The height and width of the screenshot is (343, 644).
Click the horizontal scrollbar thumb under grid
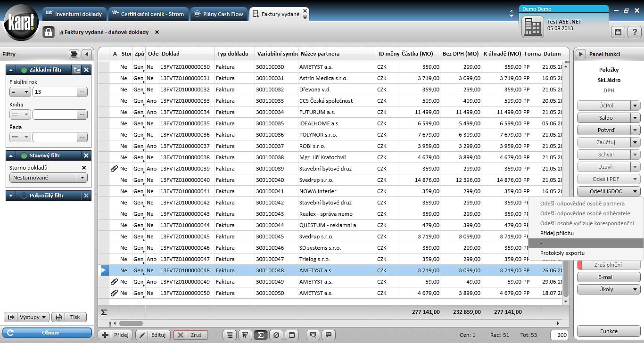(131, 323)
